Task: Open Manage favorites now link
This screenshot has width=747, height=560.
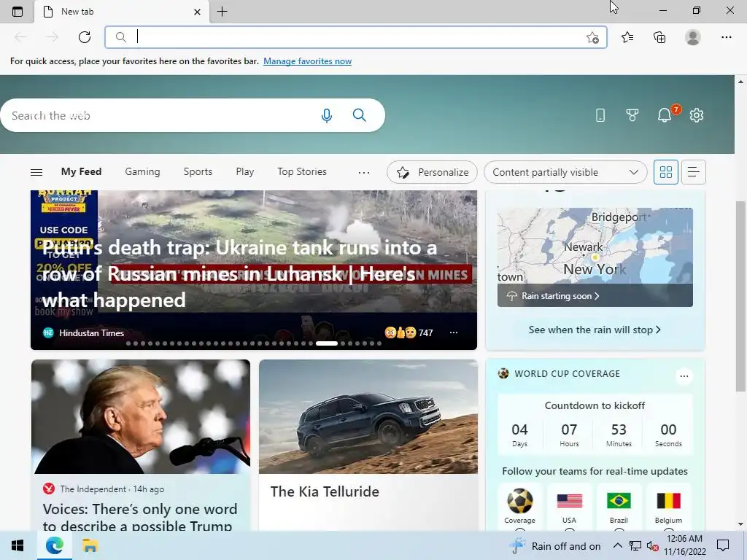Action: click(x=307, y=61)
